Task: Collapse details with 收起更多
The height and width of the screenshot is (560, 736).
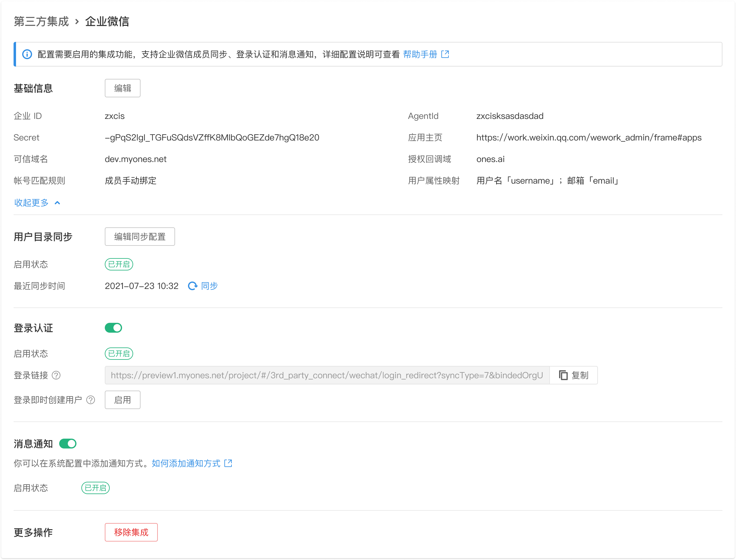Action: 37,203
